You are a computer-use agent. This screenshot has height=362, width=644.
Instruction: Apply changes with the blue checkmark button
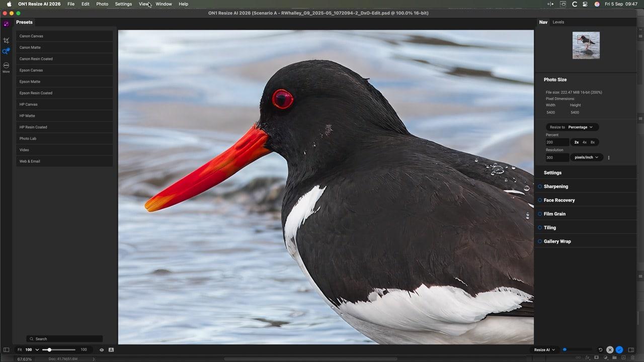(619, 350)
